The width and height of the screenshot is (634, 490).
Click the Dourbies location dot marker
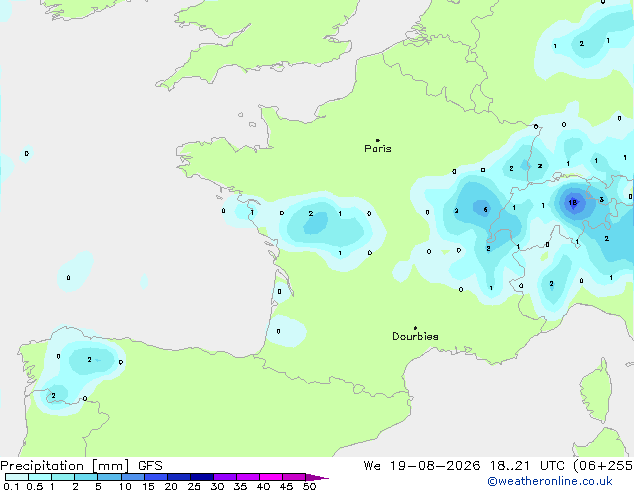[415, 328]
